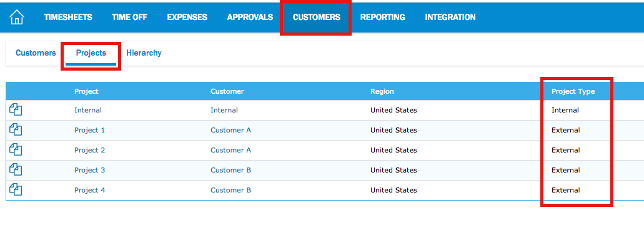Duplicate Project 4 using its copy icon
Image resolution: width=644 pixels, height=235 pixels.
click(15, 190)
